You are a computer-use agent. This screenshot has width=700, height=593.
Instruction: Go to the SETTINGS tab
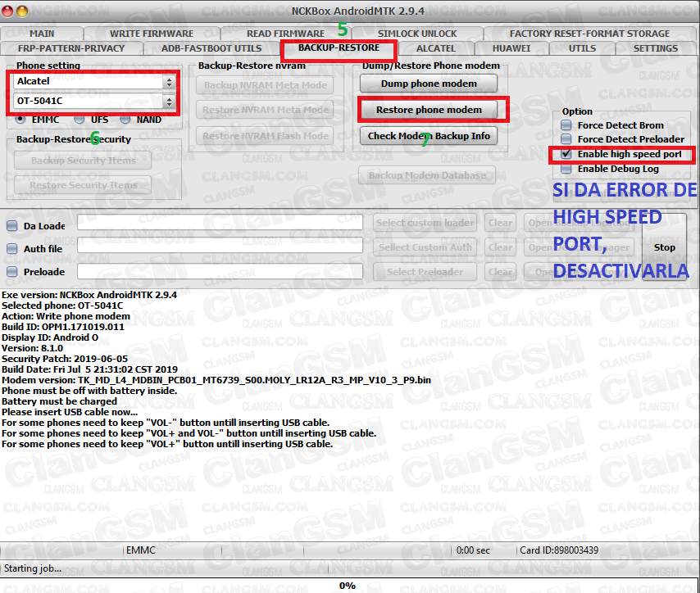(656, 48)
